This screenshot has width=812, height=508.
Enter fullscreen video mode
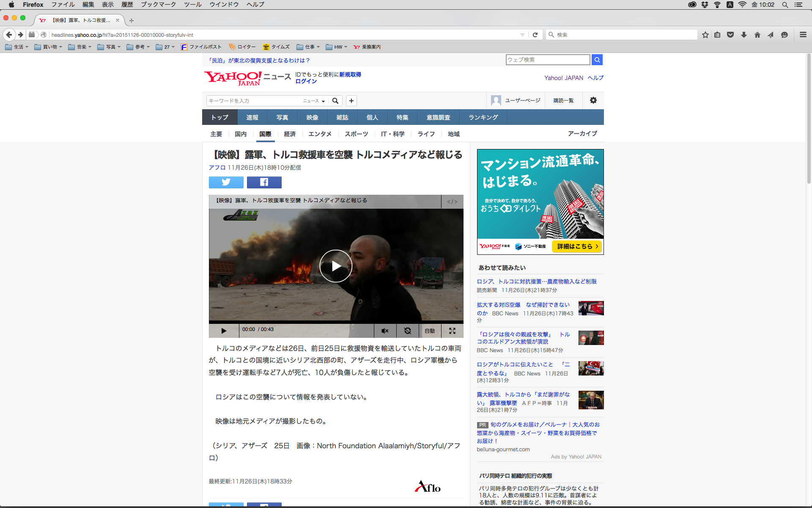452,331
